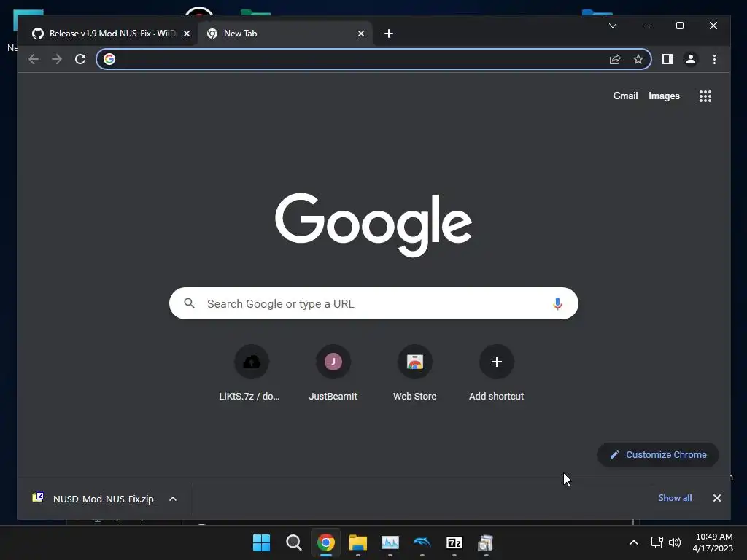Share this page via the share icon

click(x=615, y=59)
